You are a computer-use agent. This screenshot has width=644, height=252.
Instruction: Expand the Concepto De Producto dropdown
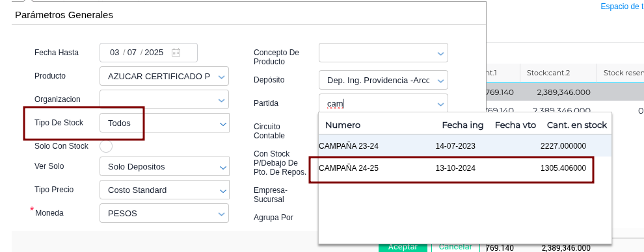pos(383,53)
